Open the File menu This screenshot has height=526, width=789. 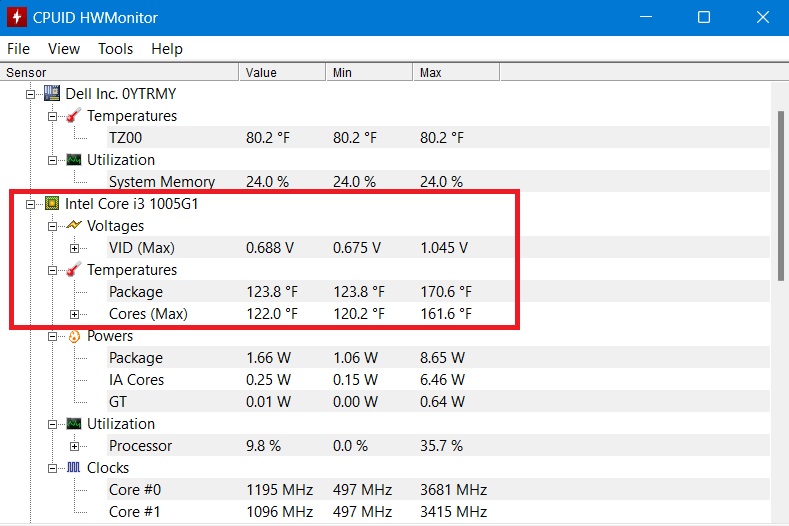[19, 49]
